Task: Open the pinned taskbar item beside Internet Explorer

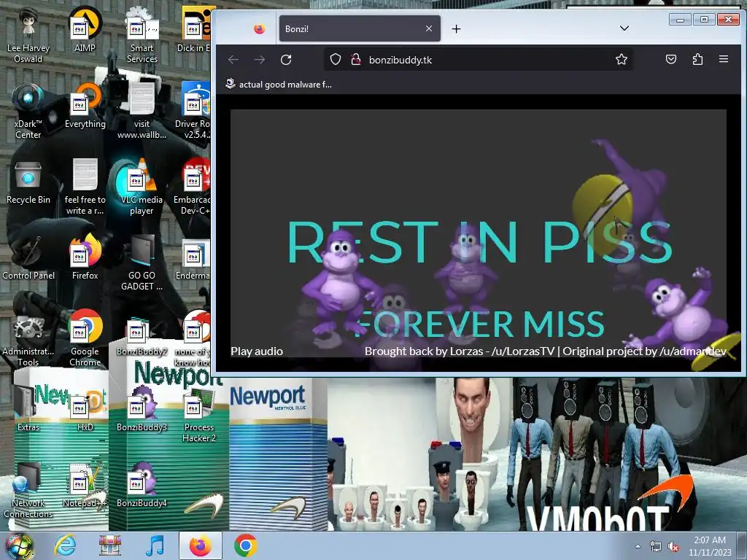Action: [110, 545]
